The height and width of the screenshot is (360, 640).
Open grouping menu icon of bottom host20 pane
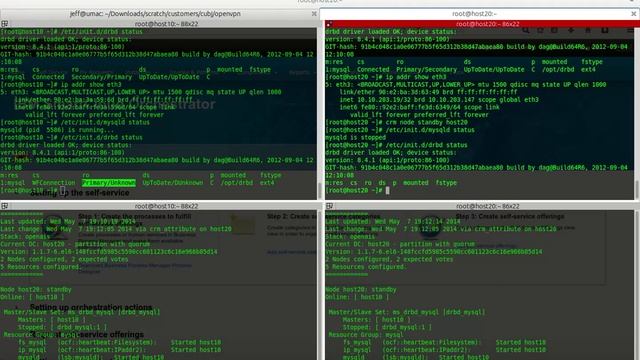pyautogui.click(x=329, y=206)
